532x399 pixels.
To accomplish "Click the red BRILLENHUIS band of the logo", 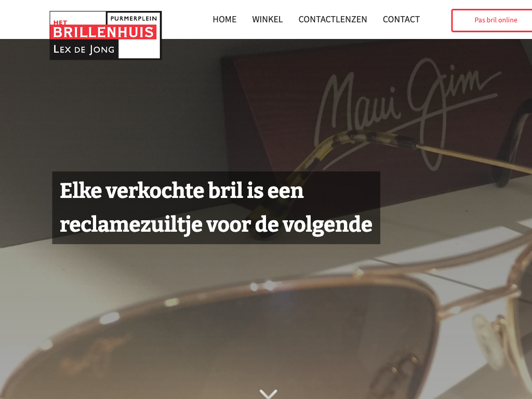I will [103, 32].
